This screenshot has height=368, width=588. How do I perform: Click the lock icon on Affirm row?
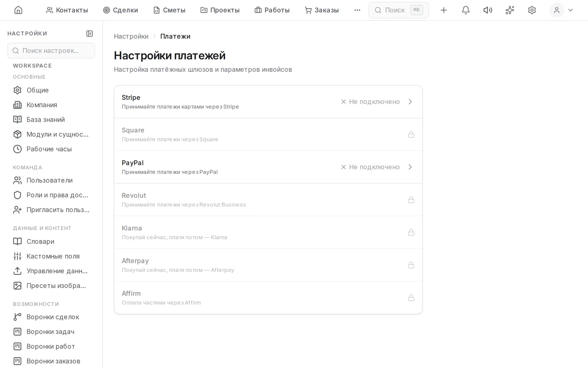(x=411, y=297)
